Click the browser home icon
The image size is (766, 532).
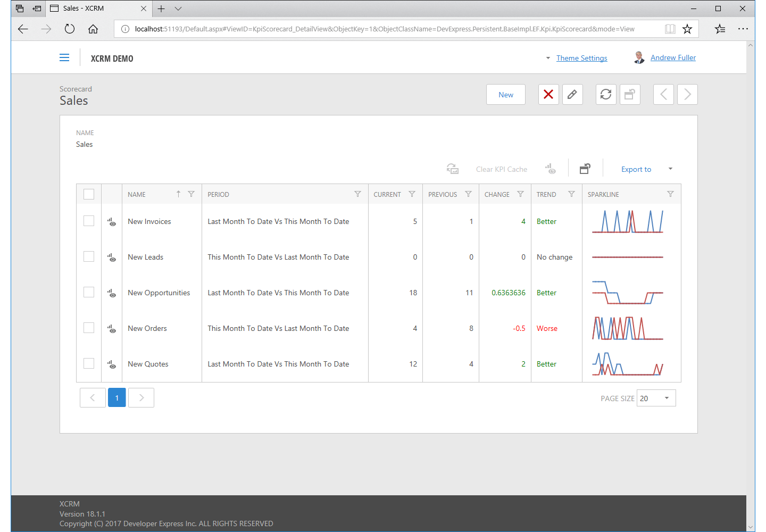(93, 29)
